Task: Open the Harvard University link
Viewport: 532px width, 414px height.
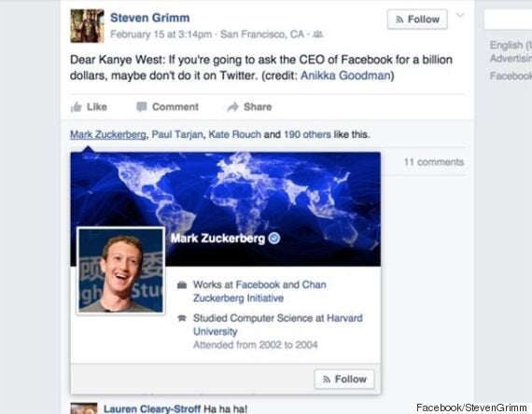Action: (x=278, y=324)
